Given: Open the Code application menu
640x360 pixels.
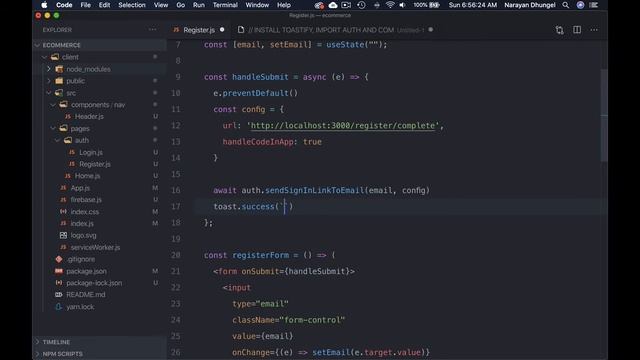Looking at the screenshot, I should (64, 5).
